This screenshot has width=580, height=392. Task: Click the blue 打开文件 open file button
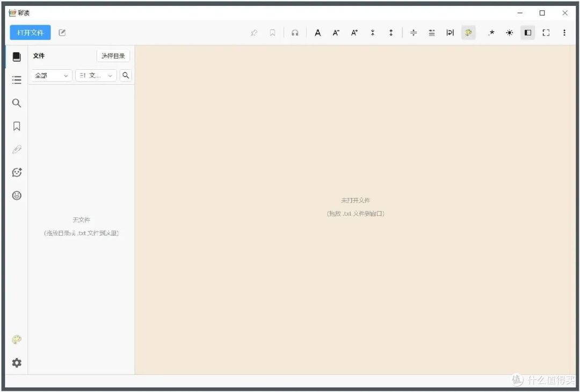coord(30,33)
